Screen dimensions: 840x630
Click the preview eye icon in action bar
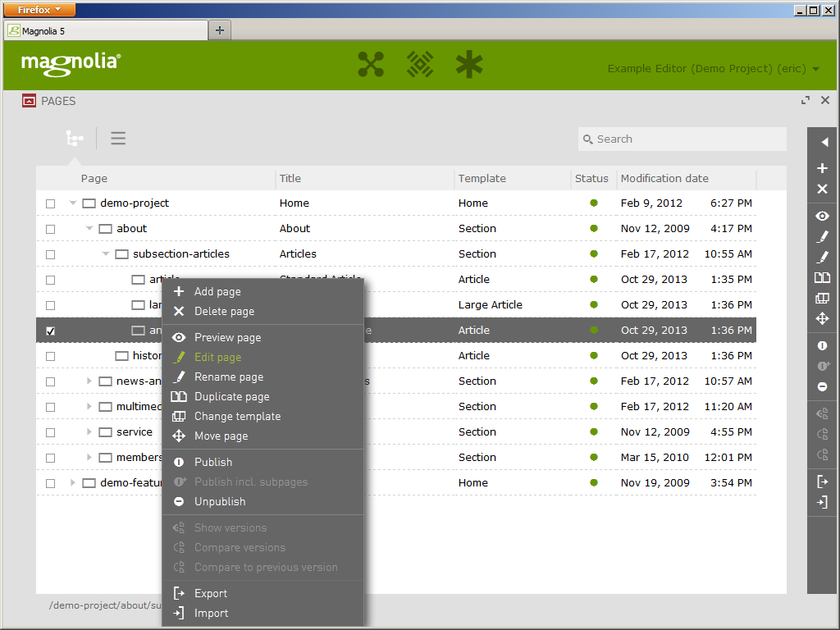click(822, 216)
